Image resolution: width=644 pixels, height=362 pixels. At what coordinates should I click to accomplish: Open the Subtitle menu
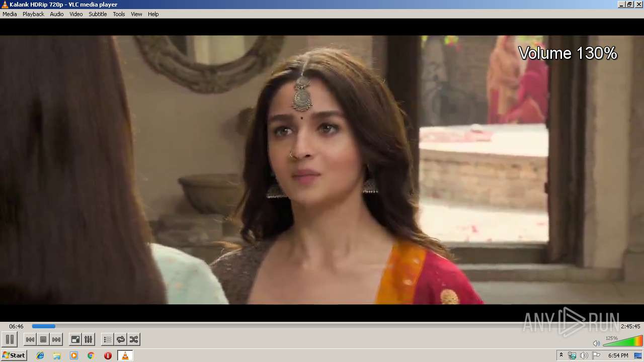(98, 14)
